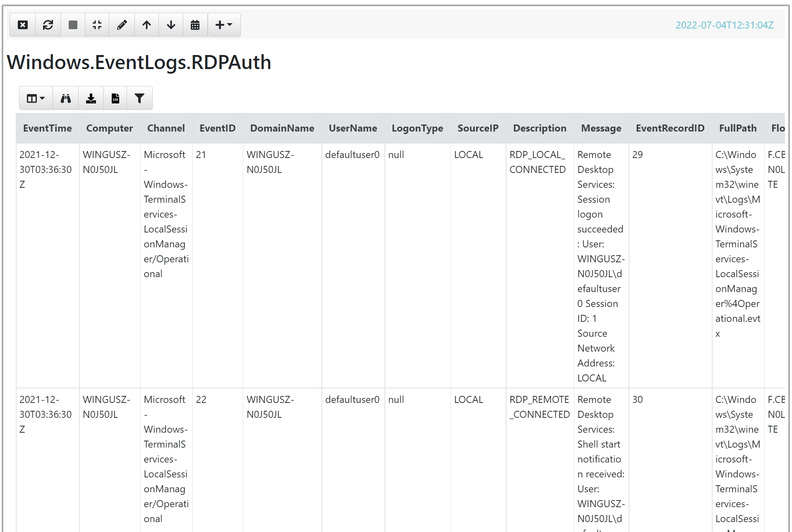The height and width of the screenshot is (532, 792).
Task: Click the SourceIP column header
Action: [478, 128]
